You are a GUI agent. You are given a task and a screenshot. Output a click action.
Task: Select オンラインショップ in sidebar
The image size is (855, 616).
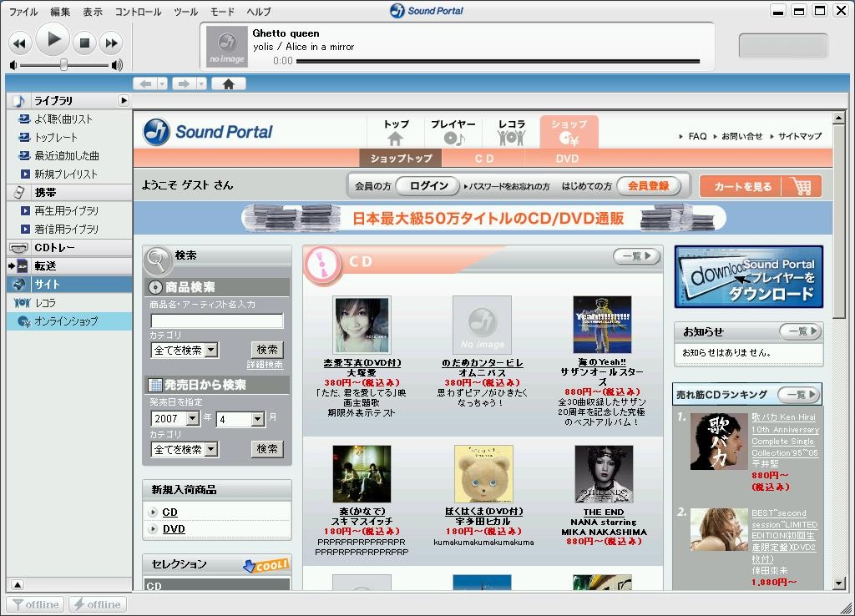tap(69, 321)
